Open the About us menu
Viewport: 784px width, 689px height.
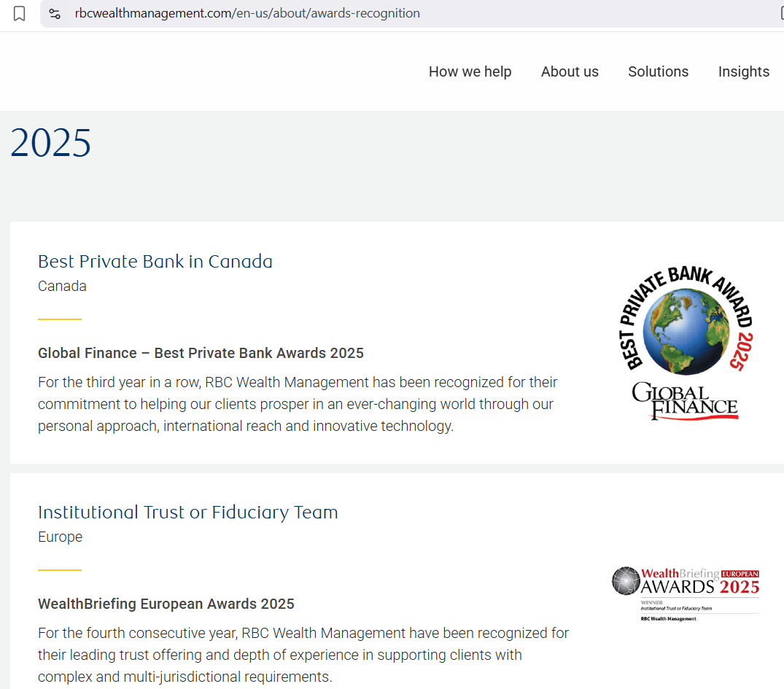(x=570, y=71)
